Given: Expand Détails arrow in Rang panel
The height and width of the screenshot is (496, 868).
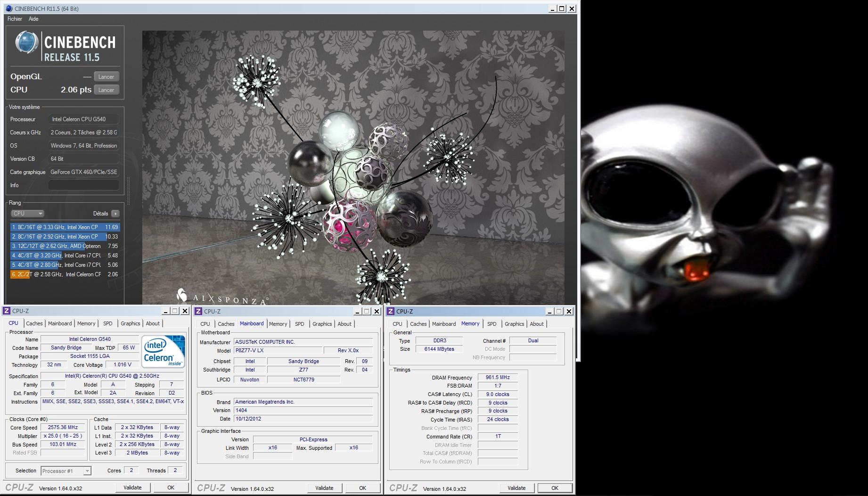Looking at the screenshot, I should pos(115,214).
